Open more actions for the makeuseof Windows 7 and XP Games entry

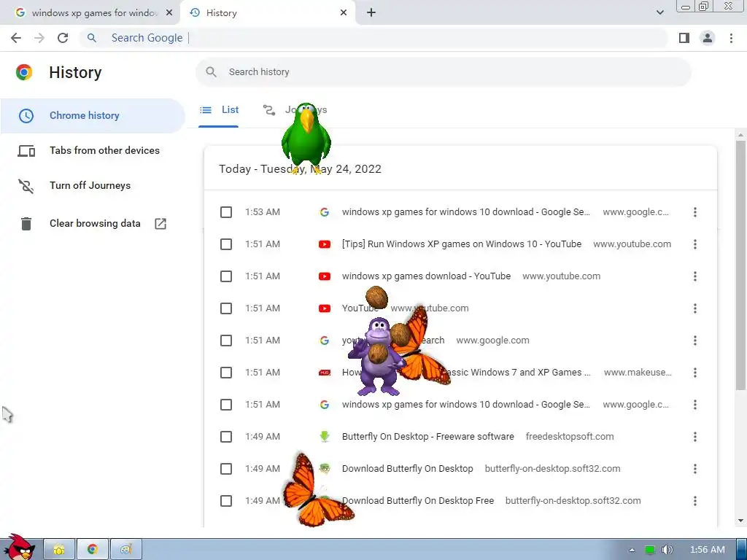coord(695,373)
